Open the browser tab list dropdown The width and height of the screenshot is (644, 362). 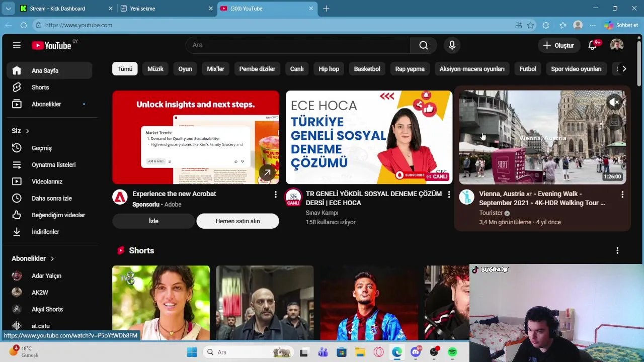[8, 9]
